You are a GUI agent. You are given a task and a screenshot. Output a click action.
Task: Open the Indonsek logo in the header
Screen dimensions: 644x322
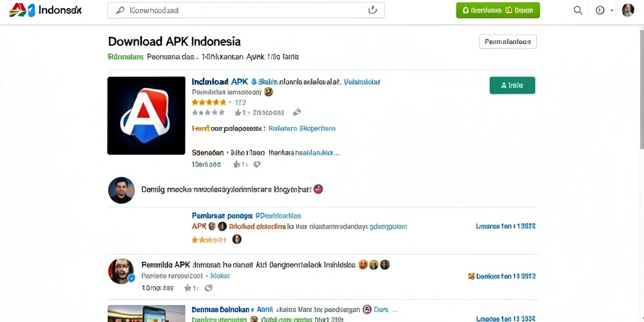pyautogui.click(x=45, y=10)
